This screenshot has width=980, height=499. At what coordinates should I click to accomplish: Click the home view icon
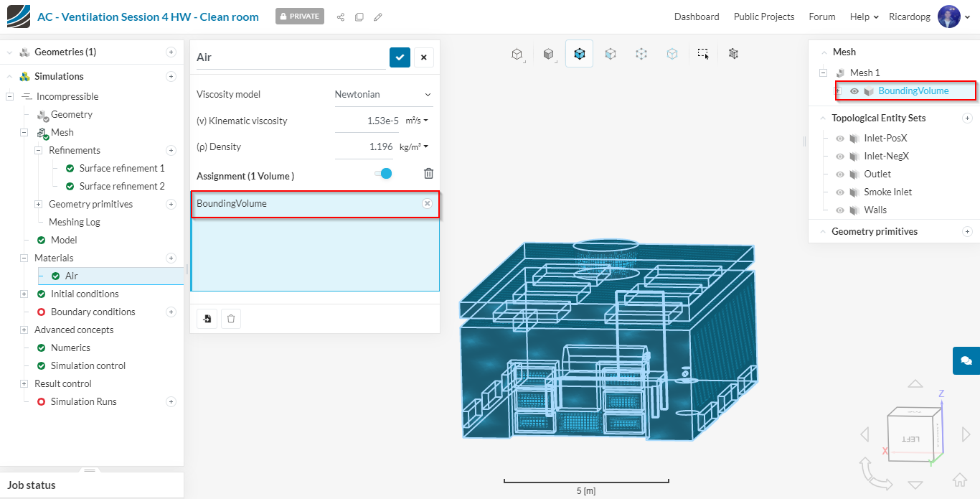[x=959, y=480]
